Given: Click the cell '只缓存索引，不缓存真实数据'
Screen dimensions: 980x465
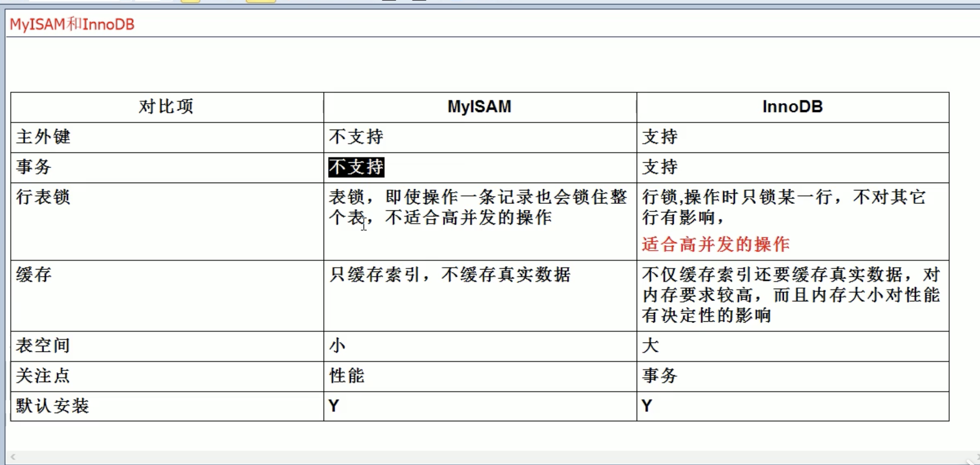Looking at the screenshot, I should point(449,275).
